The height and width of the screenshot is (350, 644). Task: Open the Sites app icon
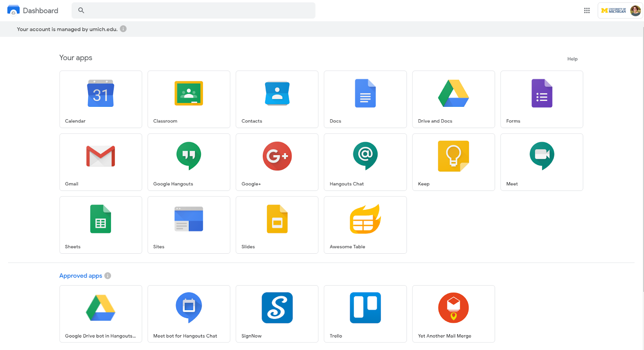click(189, 219)
